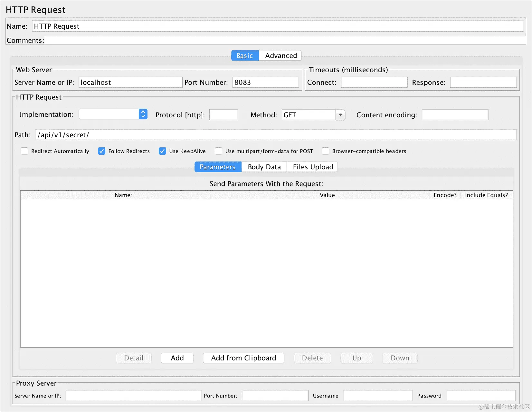Uncheck Use KeepAlive checkbox
This screenshot has width=532, height=412.
[162, 151]
